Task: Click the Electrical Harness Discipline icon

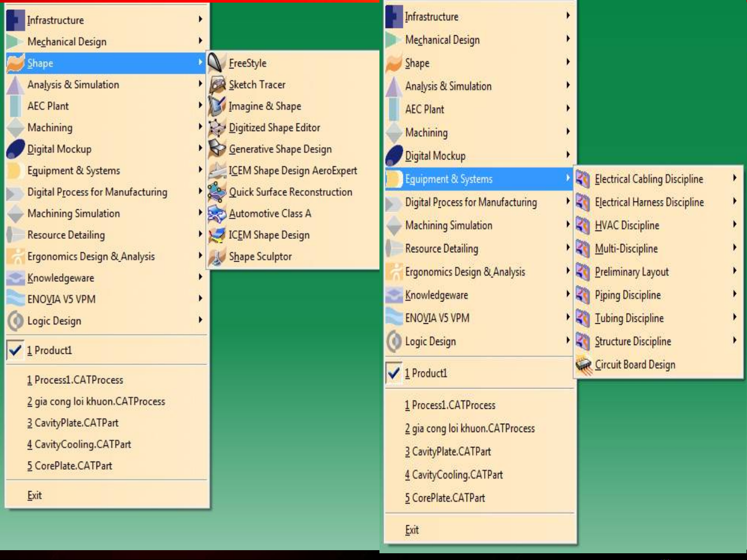Action: click(x=583, y=202)
